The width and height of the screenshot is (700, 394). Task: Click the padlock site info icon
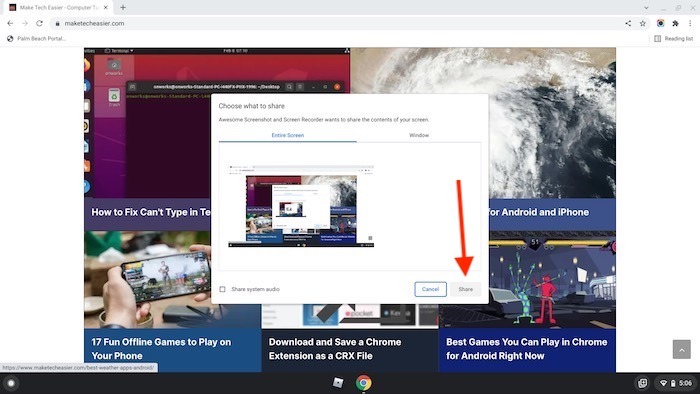click(x=57, y=23)
